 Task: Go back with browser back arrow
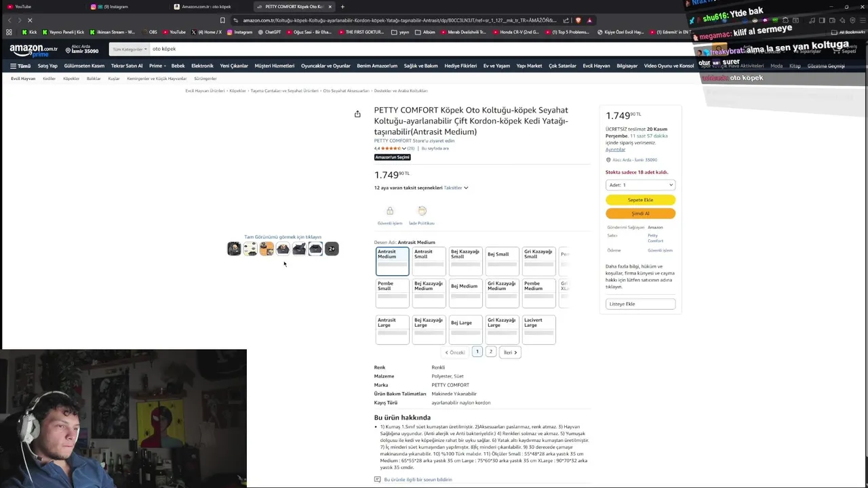tap(9, 20)
